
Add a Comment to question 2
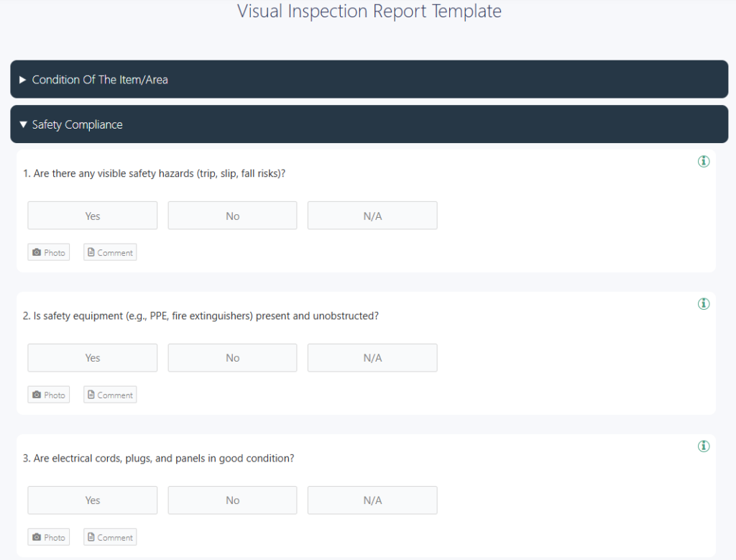point(109,394)
